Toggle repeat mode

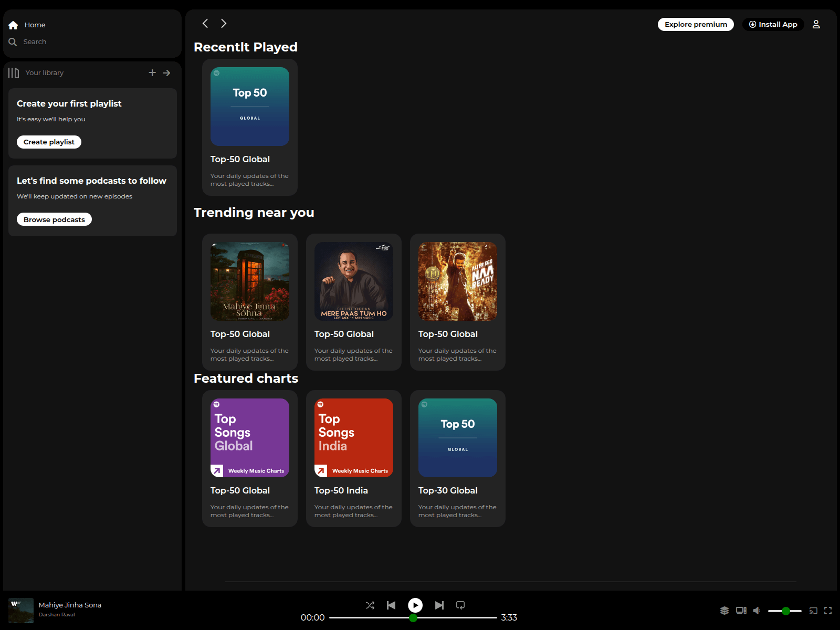(460, 605)
